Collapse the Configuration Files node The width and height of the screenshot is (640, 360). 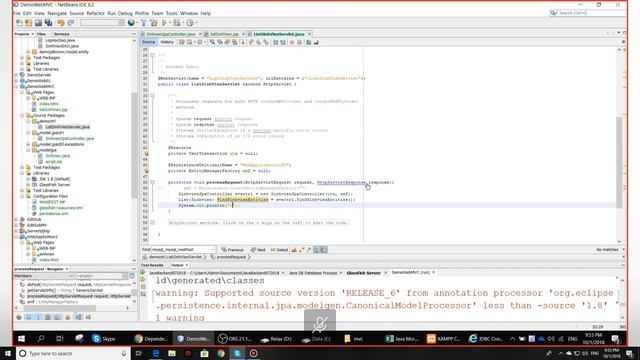[x=22, y=196]
